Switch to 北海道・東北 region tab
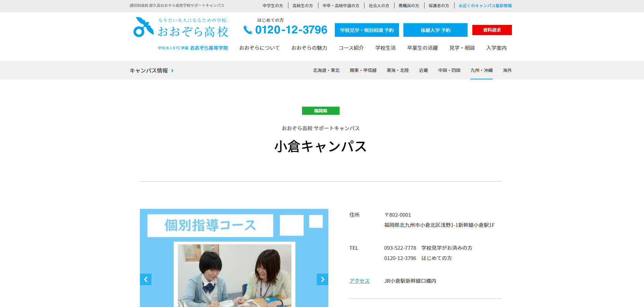The width and height of the screenshot is (644, 307). [x=326, y=71]
